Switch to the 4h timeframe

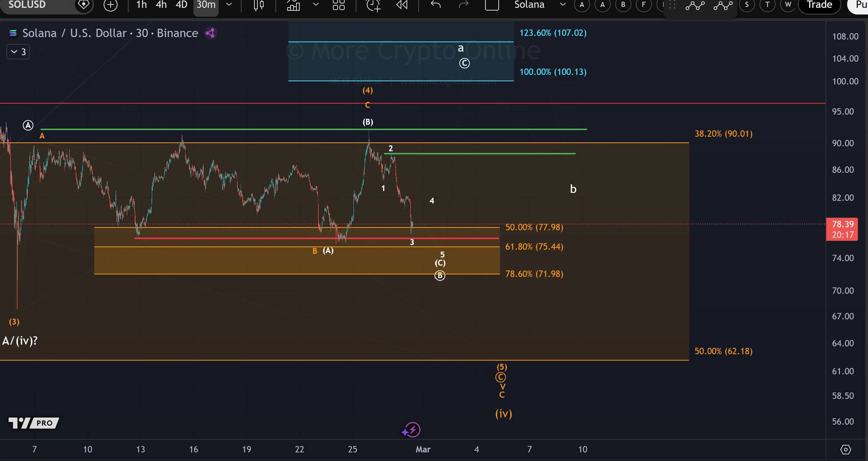click(161, 5)
